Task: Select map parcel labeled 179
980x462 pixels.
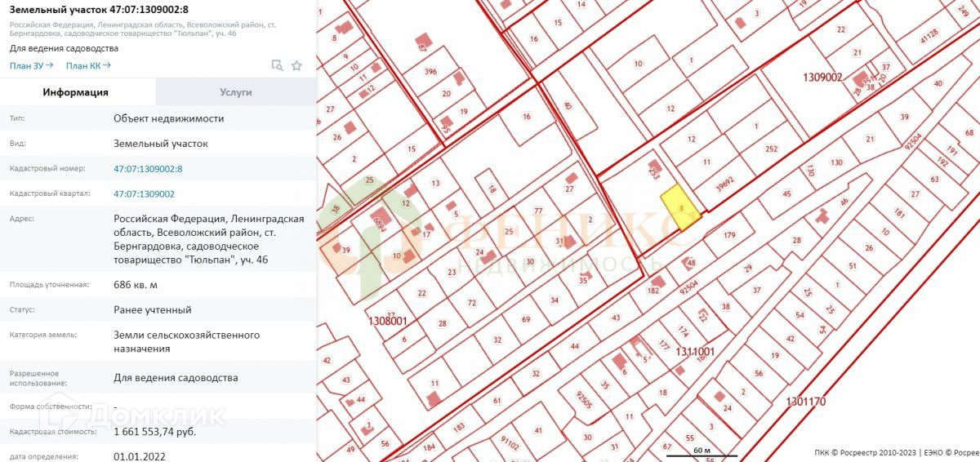Action: [x=730, y=235]
